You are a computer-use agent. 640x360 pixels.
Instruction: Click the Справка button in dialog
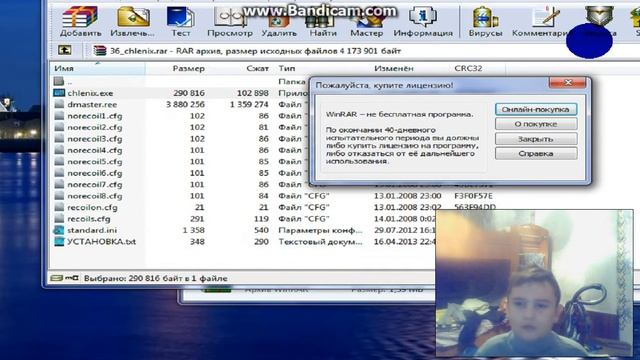[536, 153]
